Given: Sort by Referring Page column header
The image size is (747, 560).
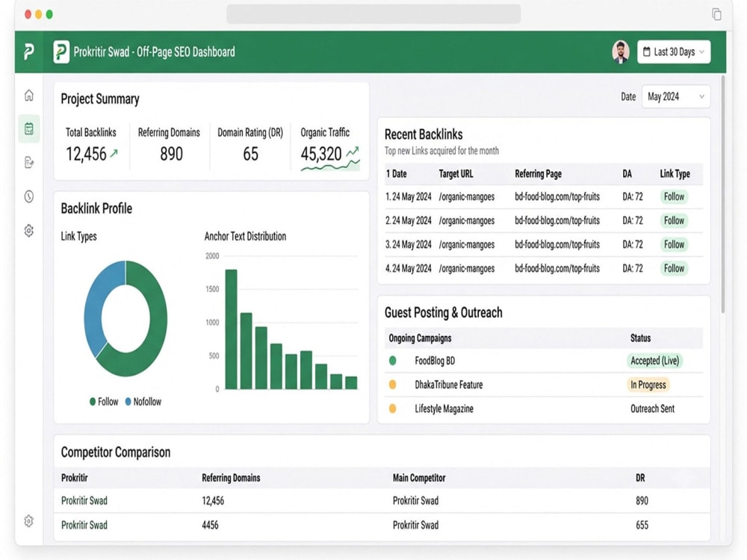Looking at the screenshot, I should [538, 174].
